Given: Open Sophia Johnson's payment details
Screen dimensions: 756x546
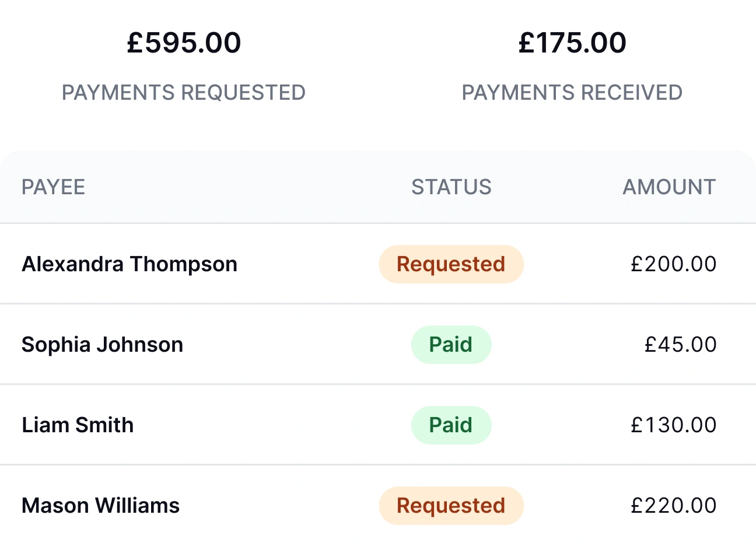Looking at the screenshot, I should tap(102, 344).
